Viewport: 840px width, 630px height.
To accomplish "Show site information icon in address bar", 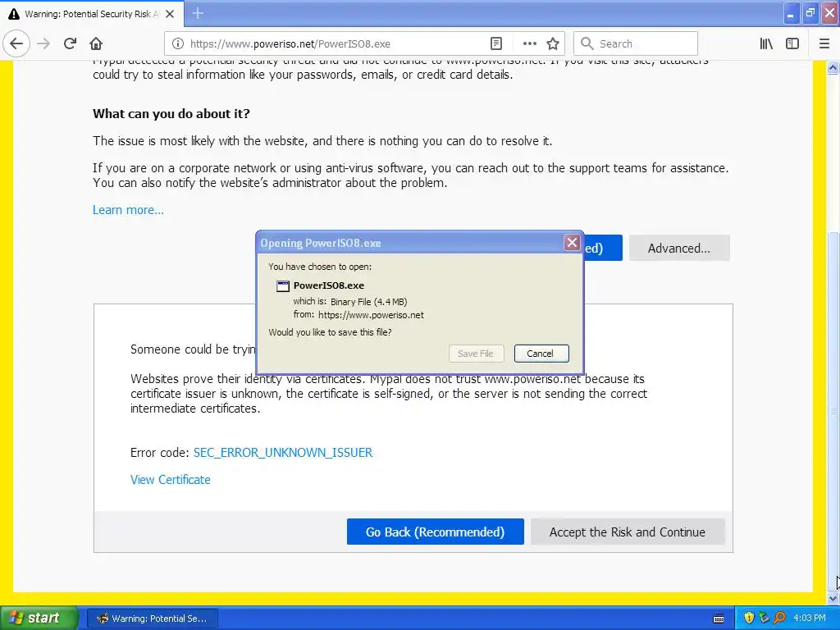I will 178,43.
